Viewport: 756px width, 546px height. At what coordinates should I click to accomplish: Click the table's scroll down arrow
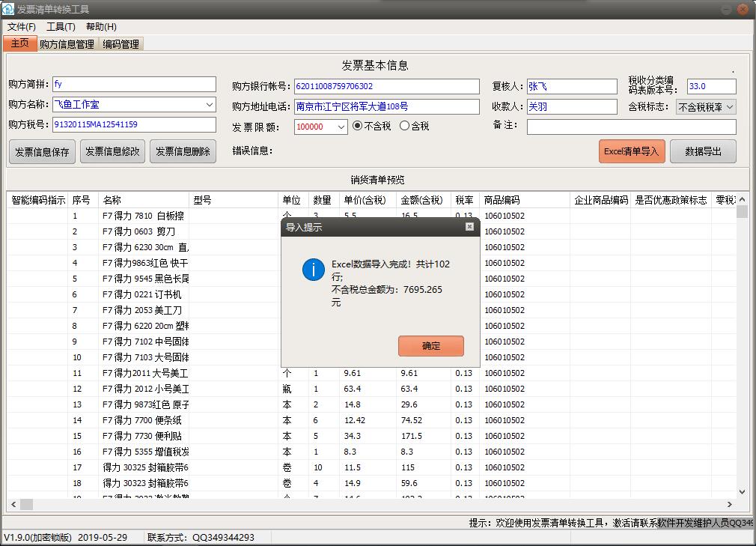point(742,492)
